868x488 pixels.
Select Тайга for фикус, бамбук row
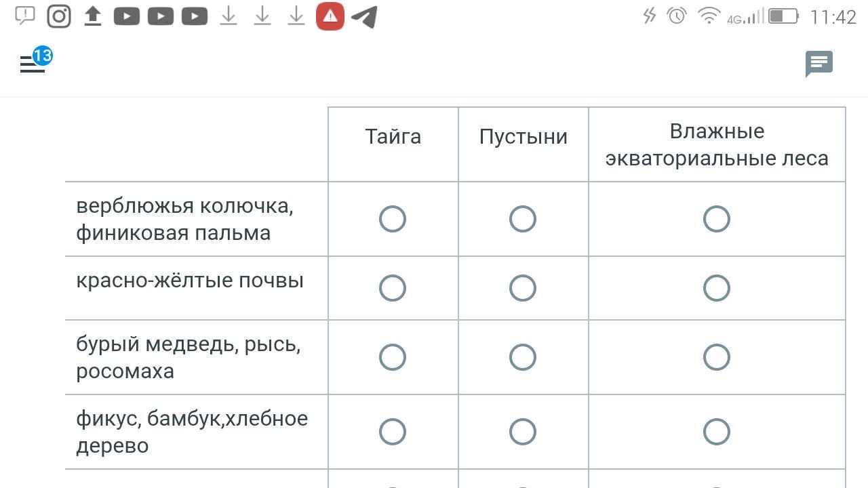point(393,432)
